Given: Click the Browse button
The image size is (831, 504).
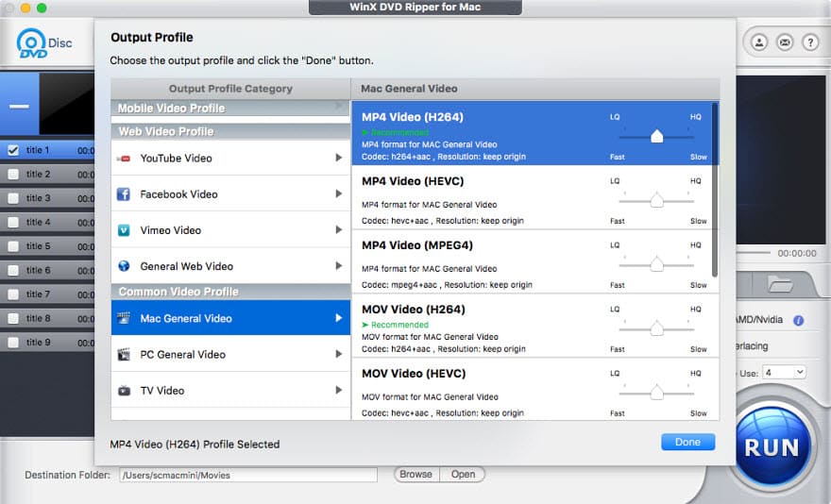Looking at the screenshot, I should (415, 475).
